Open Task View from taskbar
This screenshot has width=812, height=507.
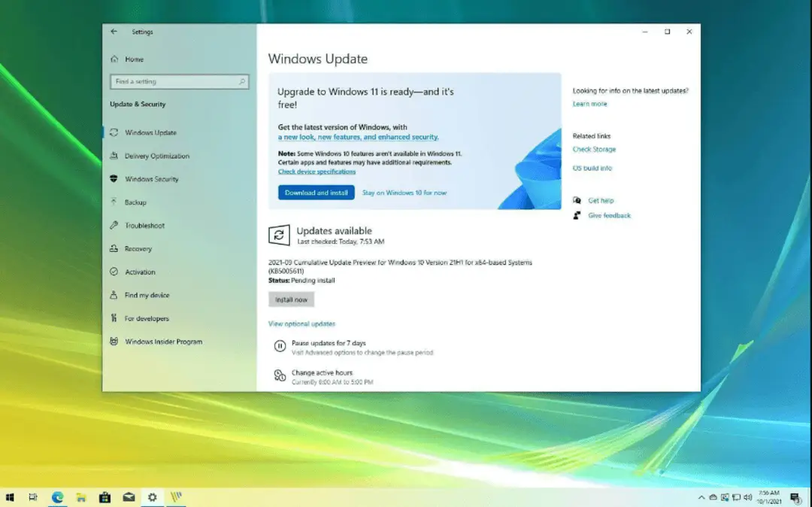click(33, 498)
